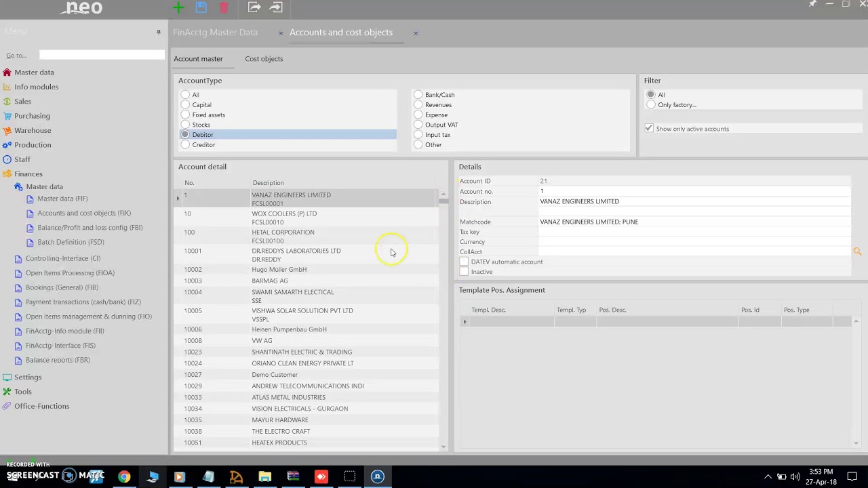Click the Matchcode field value
This screenshot has width=868, height=488.
tap(694, 222)
